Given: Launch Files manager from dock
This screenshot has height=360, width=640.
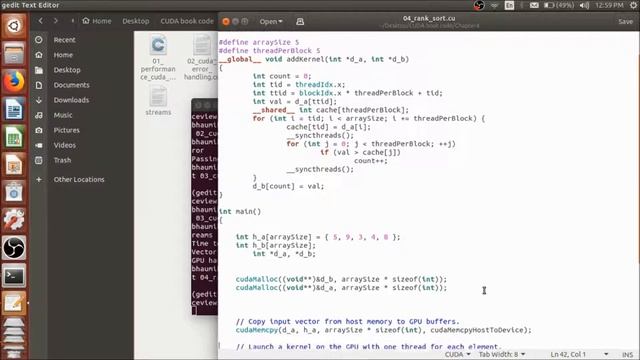Looking at the screenshot, I should click(x=13, y=53).
